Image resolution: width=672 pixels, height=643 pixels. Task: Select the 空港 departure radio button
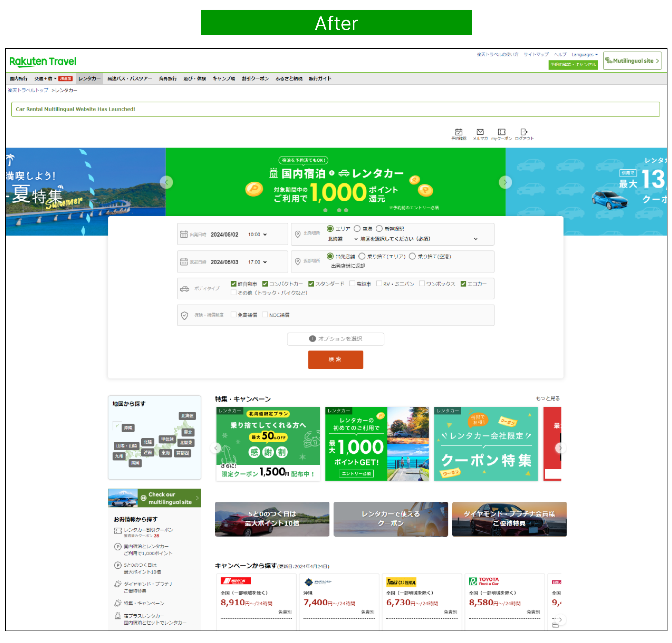(x=357, y=229)
